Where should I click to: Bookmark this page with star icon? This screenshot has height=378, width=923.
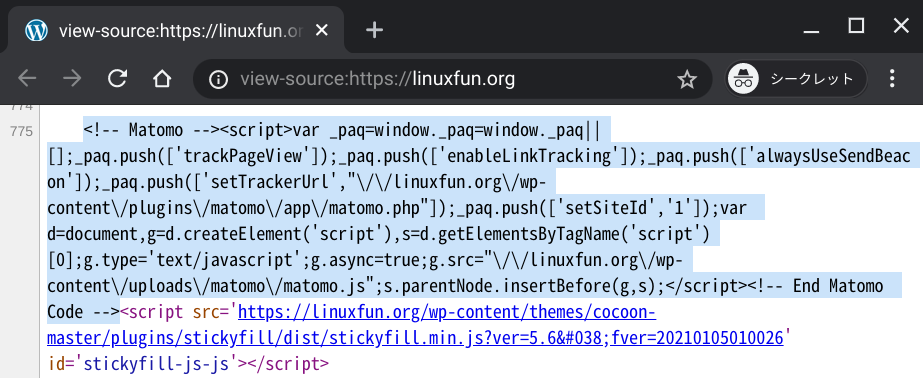point(687,79)
